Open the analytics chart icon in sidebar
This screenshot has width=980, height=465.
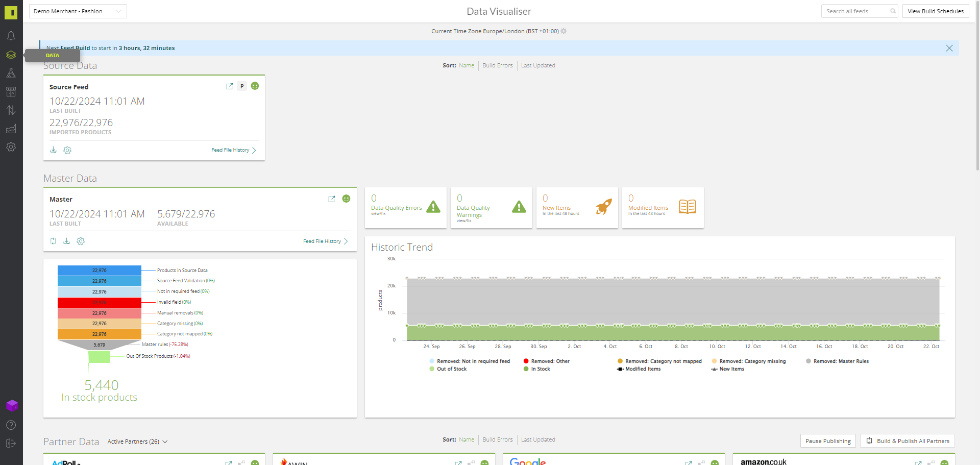11,129
